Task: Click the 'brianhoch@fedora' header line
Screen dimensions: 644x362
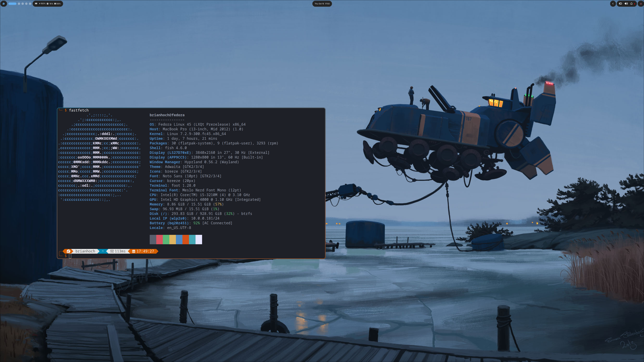Action: coord(167,115)
